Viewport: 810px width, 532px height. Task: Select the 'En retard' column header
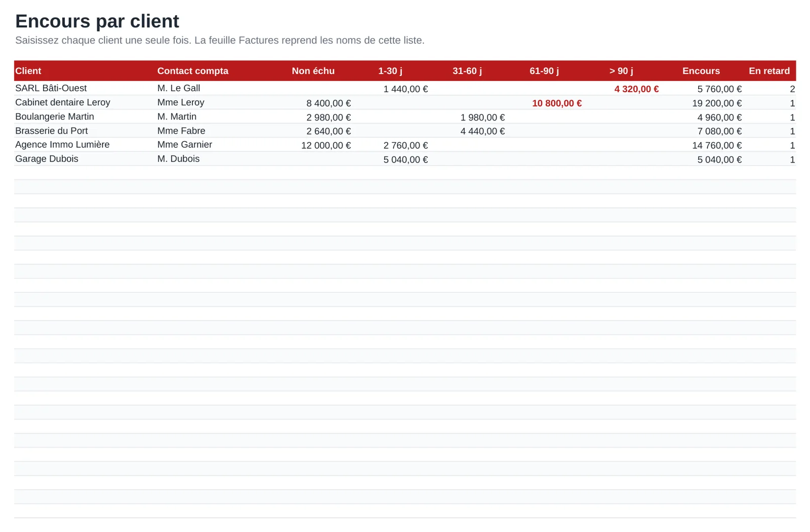tap(769, 71)
